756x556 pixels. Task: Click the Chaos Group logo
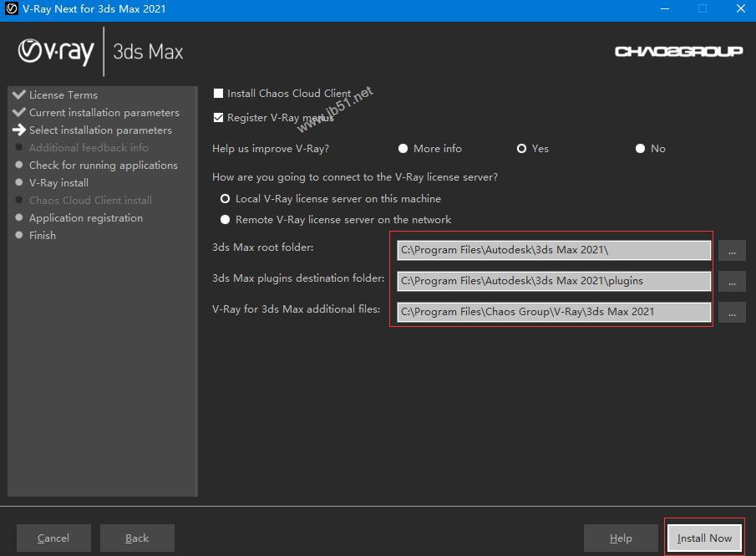678,52
